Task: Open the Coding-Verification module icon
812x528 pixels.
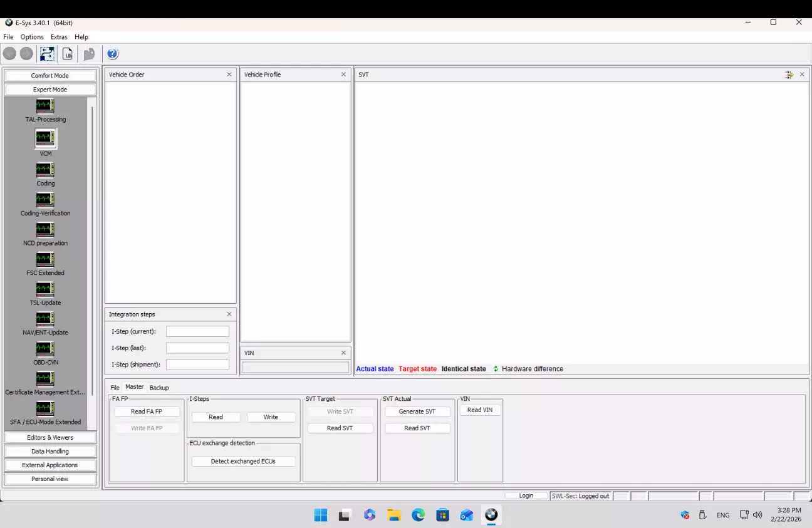Action: coord(45,200)
